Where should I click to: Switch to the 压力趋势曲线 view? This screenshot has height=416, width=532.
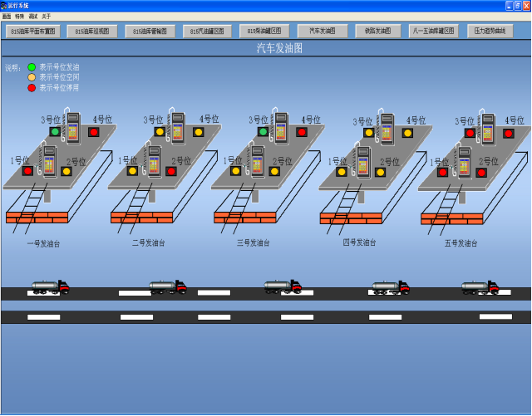[x=490, y=32]
